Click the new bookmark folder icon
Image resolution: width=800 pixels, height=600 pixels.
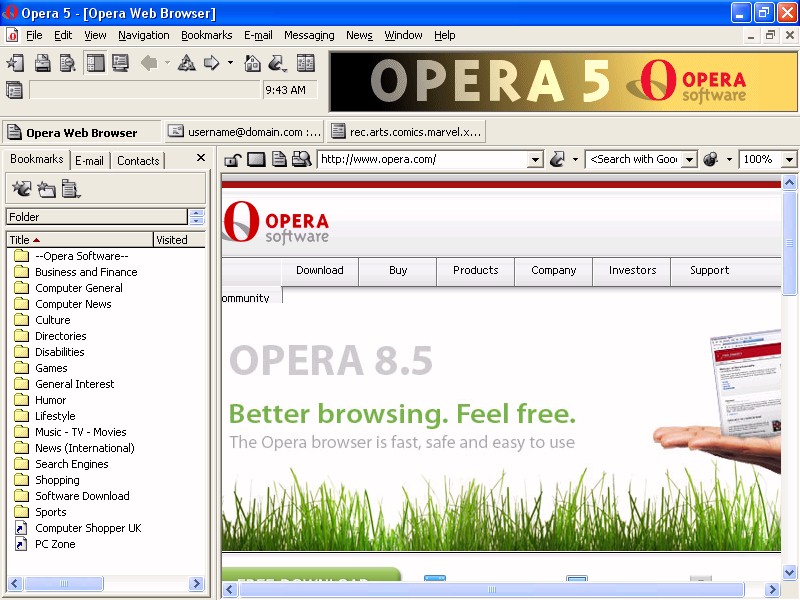point(46,189)
